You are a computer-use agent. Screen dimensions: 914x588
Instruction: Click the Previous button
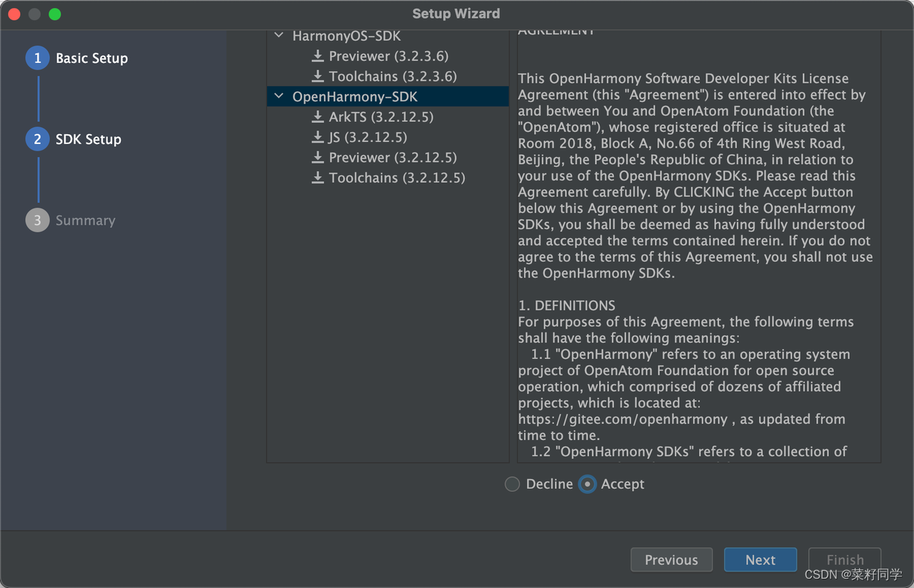671,560
